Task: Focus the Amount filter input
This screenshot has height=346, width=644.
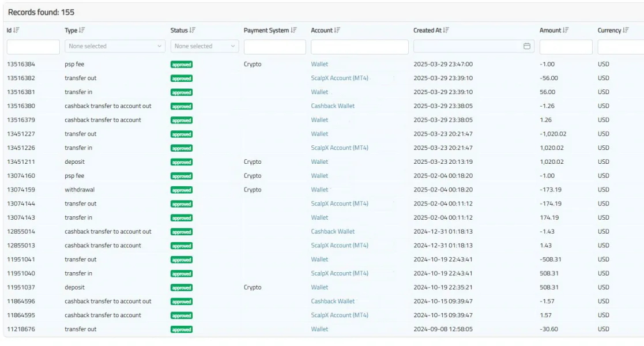Action: [566, 47]
